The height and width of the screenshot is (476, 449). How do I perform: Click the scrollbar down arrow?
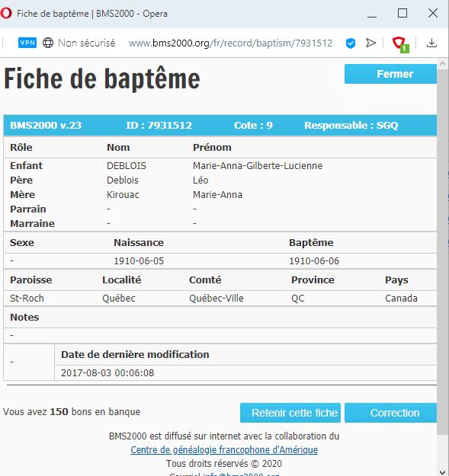tap(442, 471)
